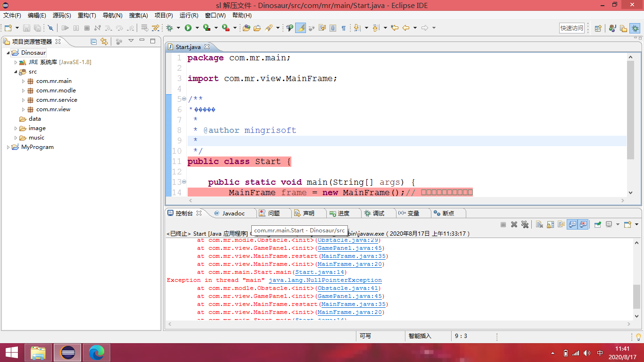Expand the com.mr.main package

tap(23, 81)
